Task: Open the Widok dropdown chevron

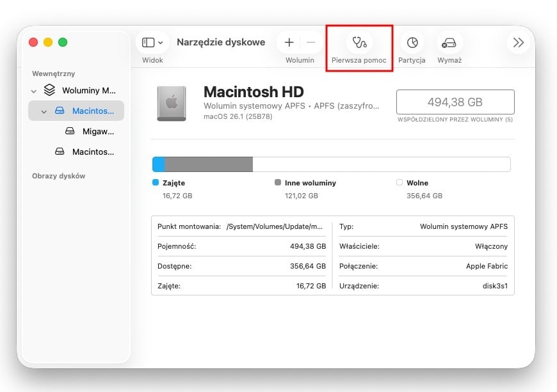Action: coord(161,43)
